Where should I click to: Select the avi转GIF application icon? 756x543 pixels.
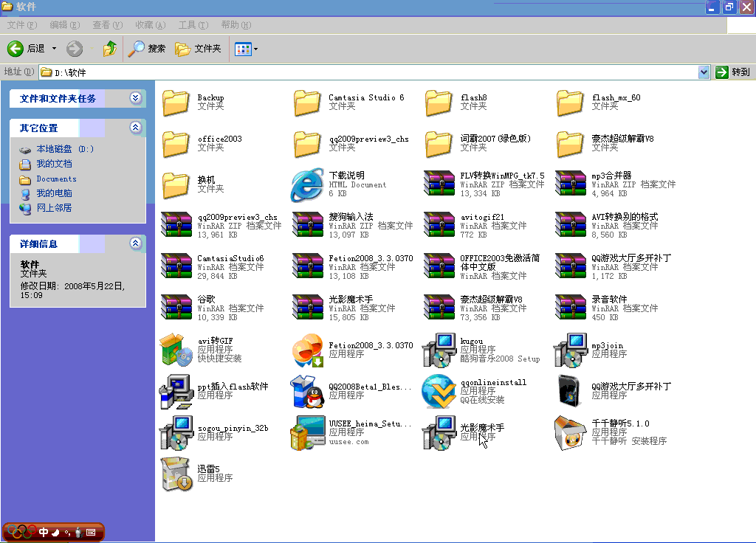click(176, 350)
